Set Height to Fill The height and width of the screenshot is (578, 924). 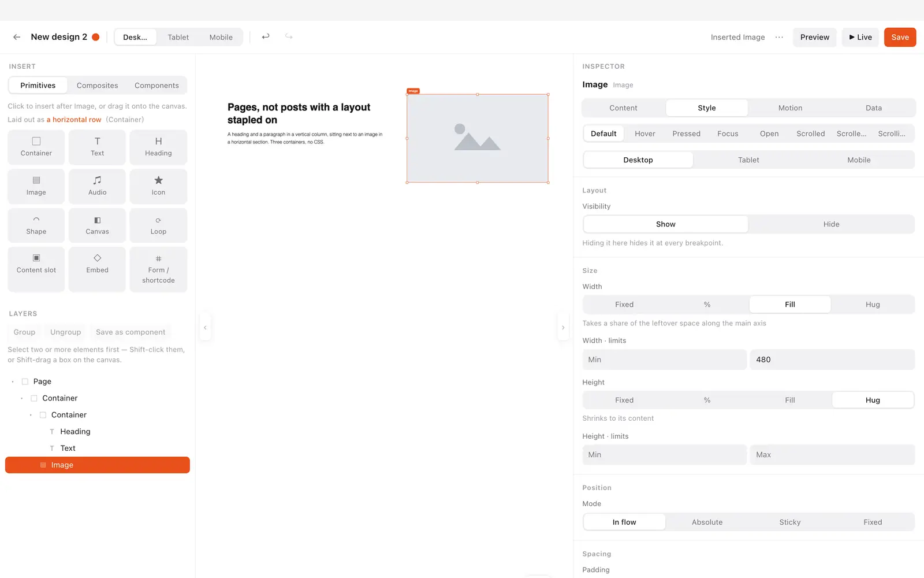(x=790, y=400)
